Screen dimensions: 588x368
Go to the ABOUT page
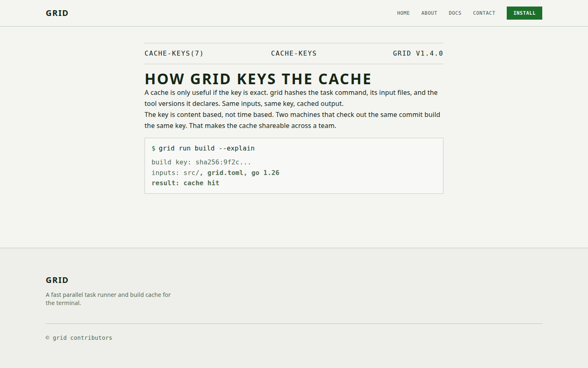[x=429, y=13]
